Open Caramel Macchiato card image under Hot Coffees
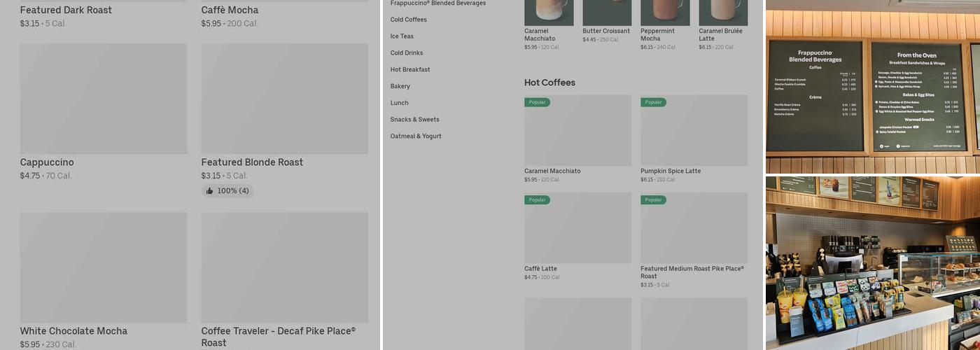The image size is (980, 350). (x=578, y=130)
